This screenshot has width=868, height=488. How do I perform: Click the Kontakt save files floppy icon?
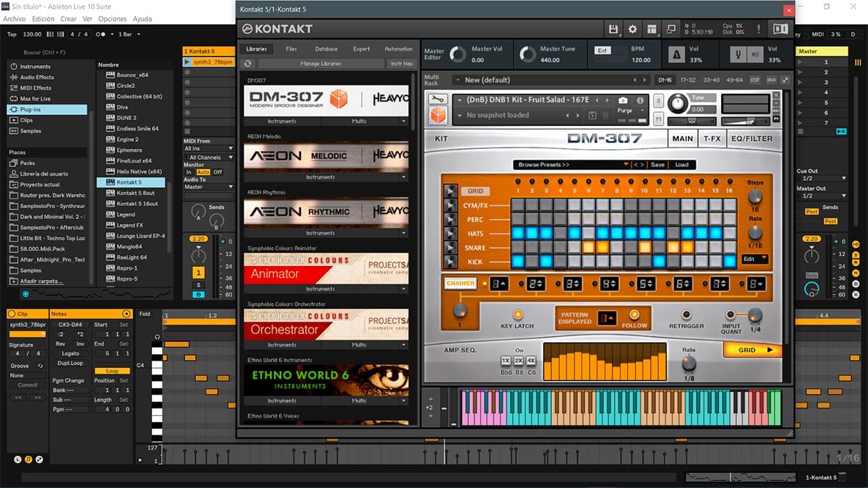click(x=613, y=29)
